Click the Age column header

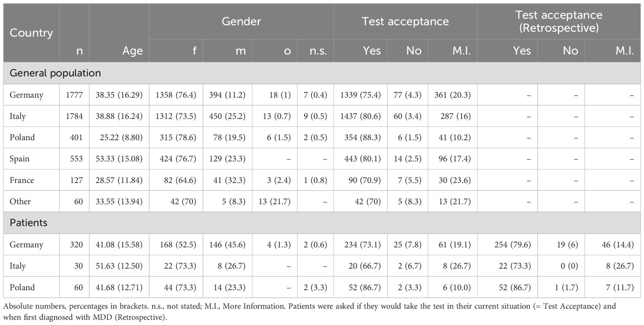133,51
